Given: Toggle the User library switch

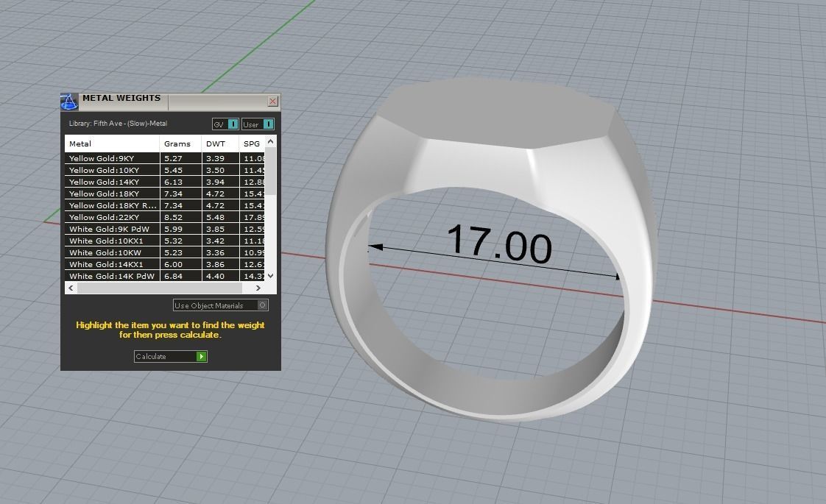Looking at the screenshot, I should coord(258,124).
